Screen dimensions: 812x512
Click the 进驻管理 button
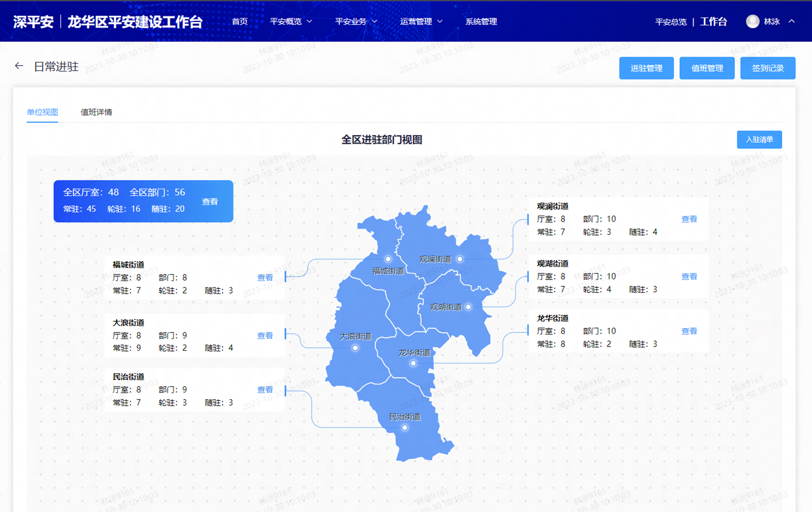pos(646,68)
